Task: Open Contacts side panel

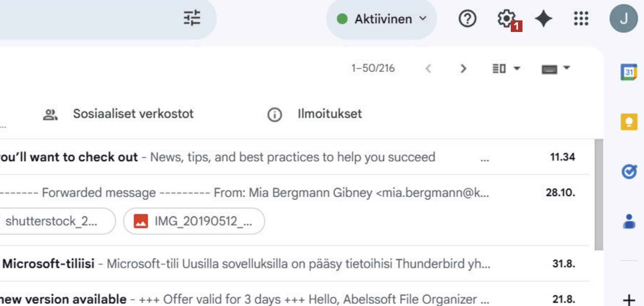Action: tap(629, 222)
